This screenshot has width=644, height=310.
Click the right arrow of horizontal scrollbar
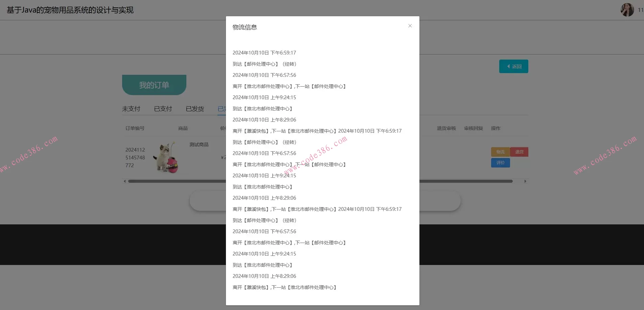point(526,181)
